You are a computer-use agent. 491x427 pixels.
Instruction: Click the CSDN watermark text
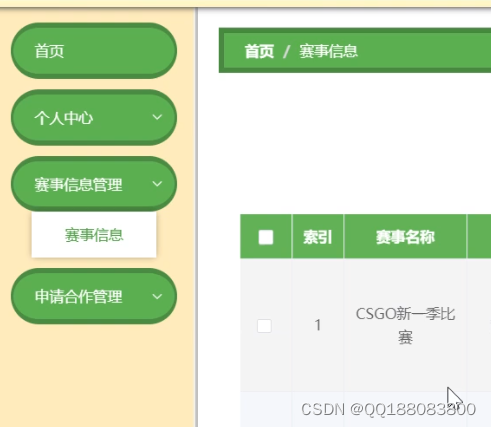pos(388,409)
